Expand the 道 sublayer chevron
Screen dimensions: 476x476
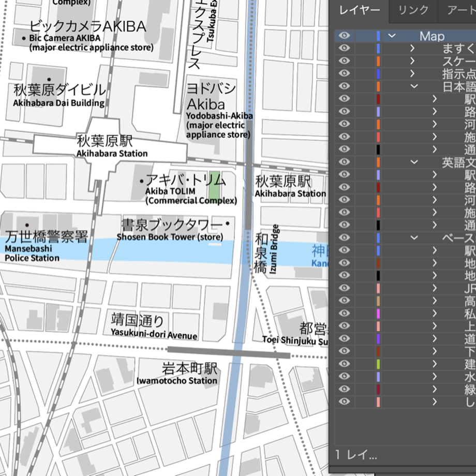[x=435, y=338]
